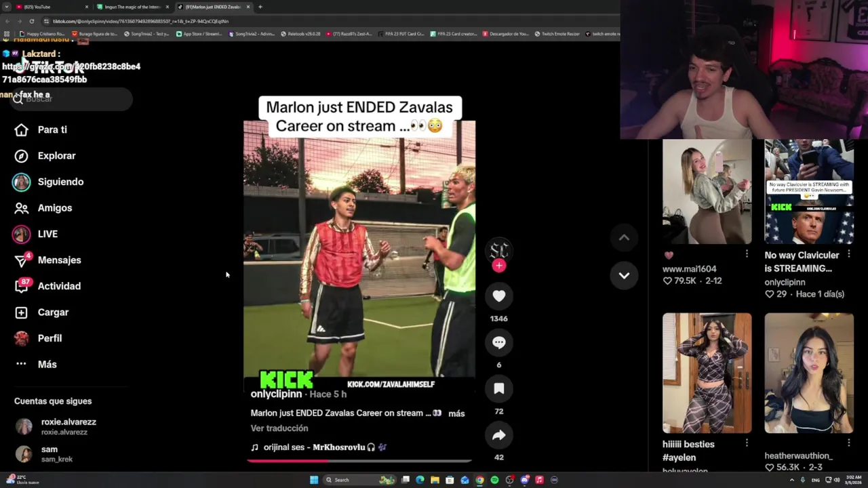Image resolution: width=868 pixels, height=488 pixels.
Task: Open Mensajes inbox
Action: pyautogui.click(x=48, y=260)
